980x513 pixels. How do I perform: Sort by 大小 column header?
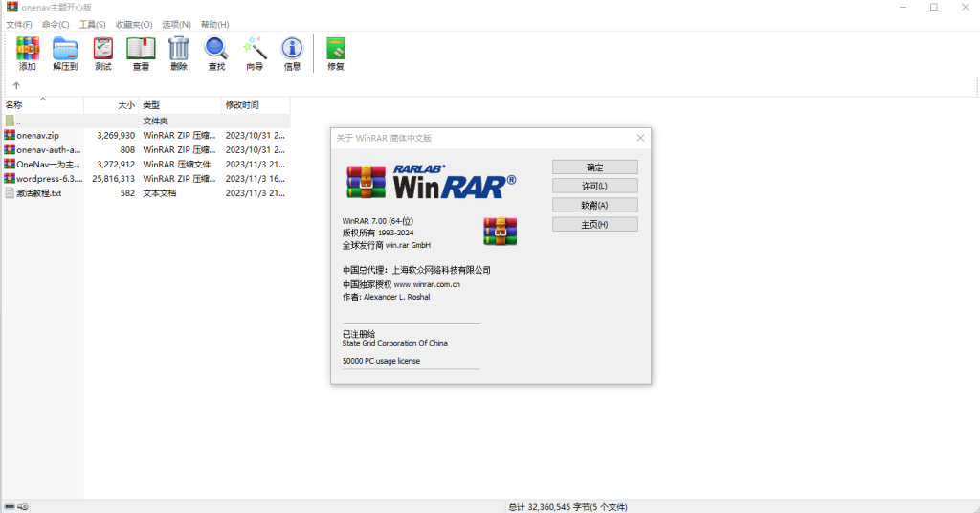point(111,105)
